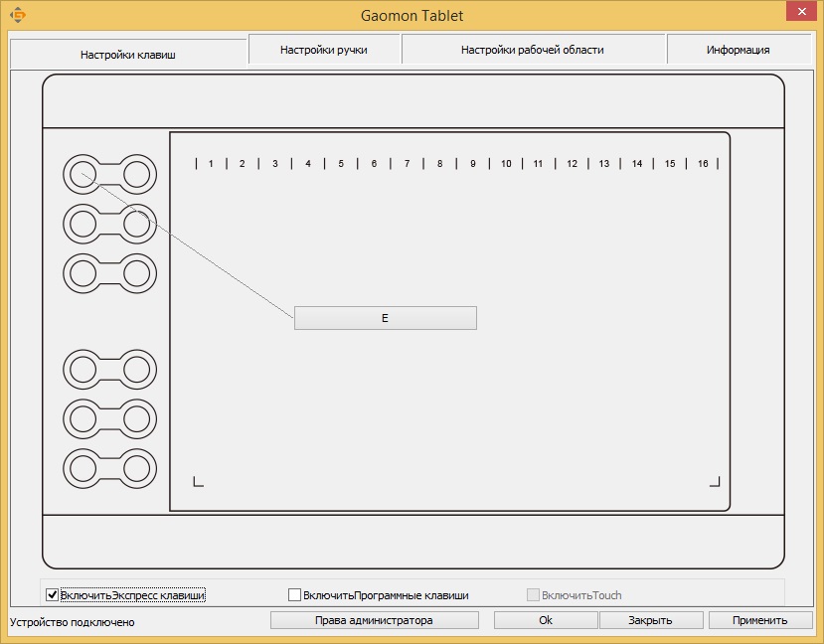Select the left express key in the fourth row

pos(83,370)
